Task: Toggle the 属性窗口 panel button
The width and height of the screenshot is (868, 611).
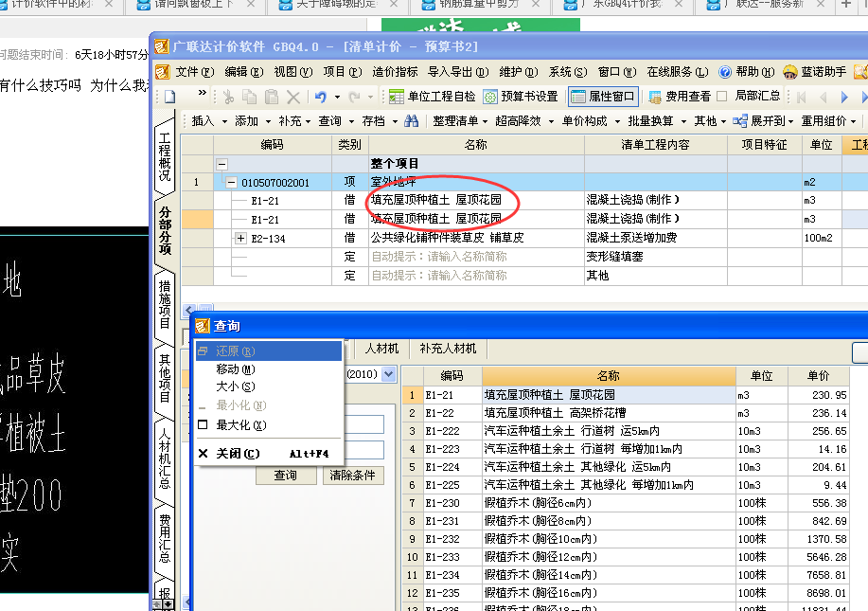Action: [603, 97]
